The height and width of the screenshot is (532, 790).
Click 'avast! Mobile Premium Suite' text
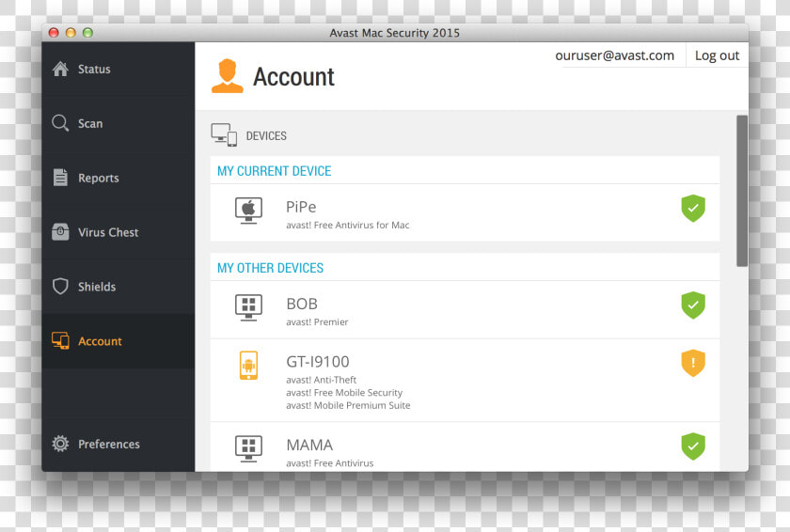tap(348, 405)
